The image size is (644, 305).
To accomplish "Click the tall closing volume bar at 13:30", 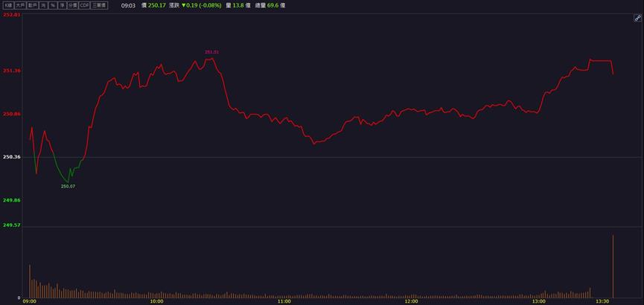I will [x=613, y=266].
